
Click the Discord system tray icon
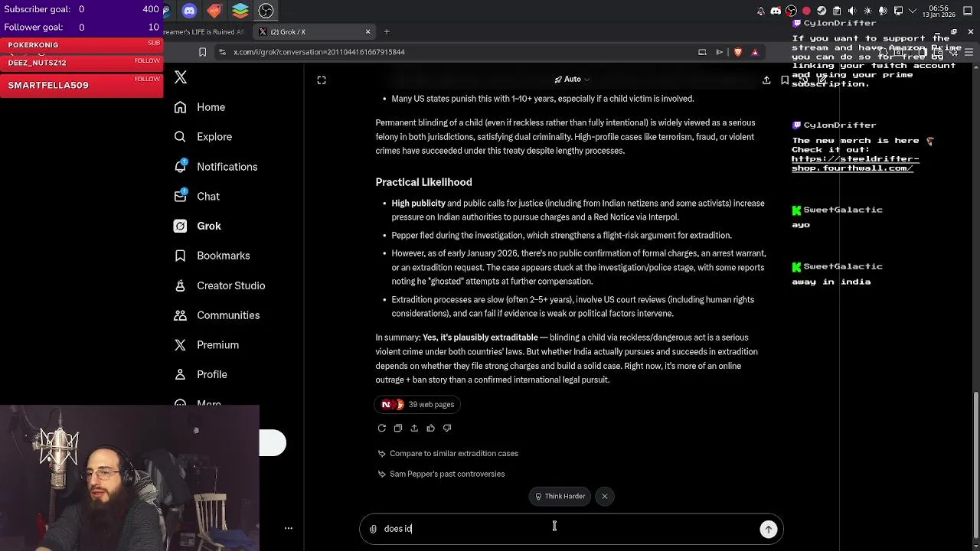coord(776,11)
